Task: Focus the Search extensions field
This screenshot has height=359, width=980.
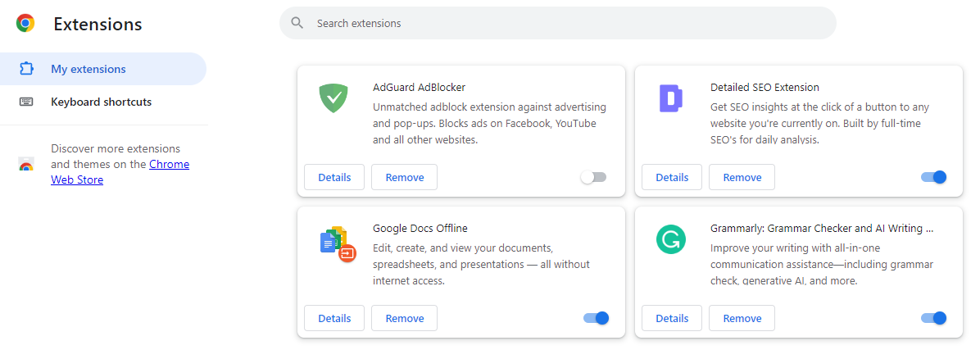Action: (565, 24)
